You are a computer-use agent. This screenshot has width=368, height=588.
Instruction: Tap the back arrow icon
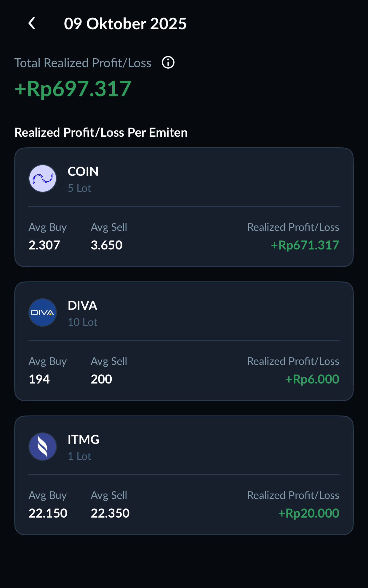(x=32, y=23)
